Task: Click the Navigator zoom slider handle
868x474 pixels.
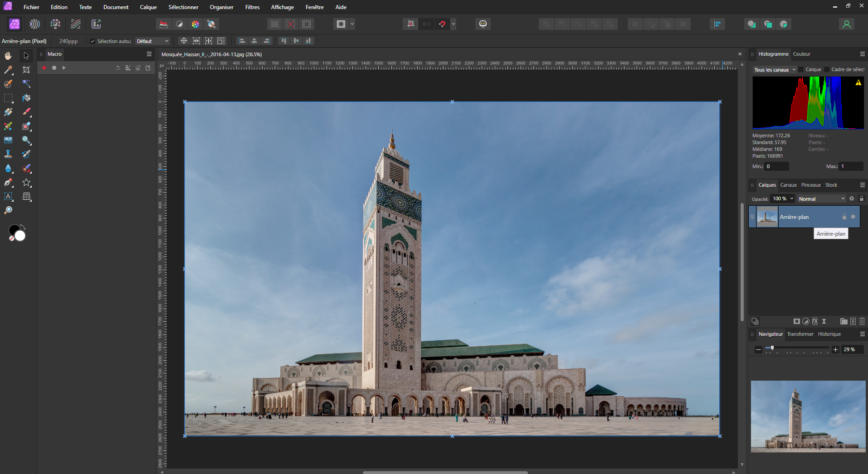Action: pos(772,348)
